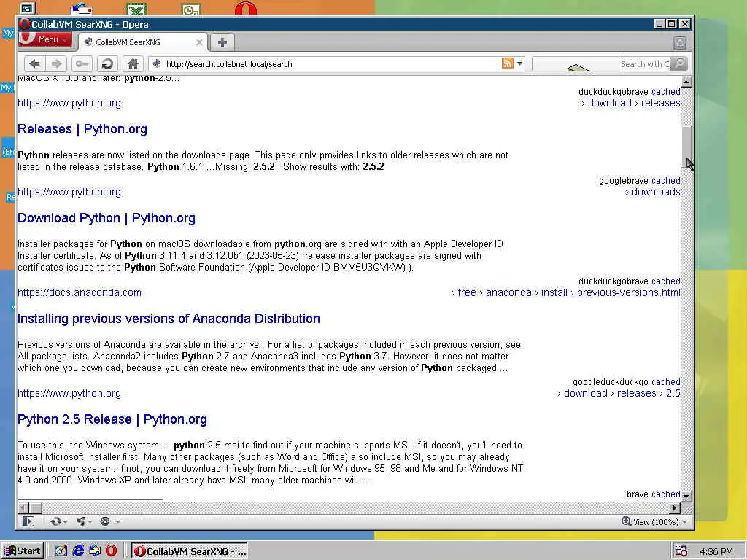Click the zoom magnifier icon beside View (100%)
Viewport: 747px width, 560px height.
[626, 521]
